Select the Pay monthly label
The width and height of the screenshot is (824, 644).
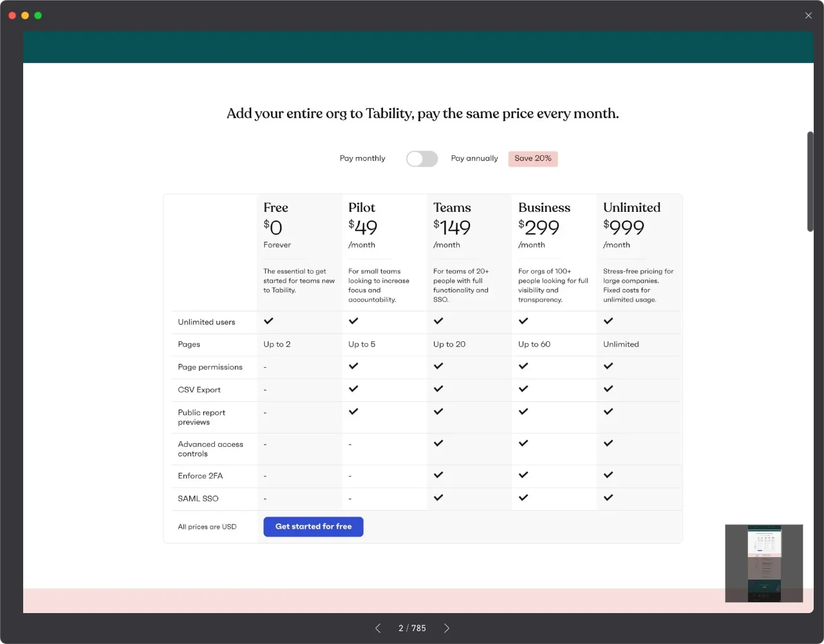(x=362, y=158)
